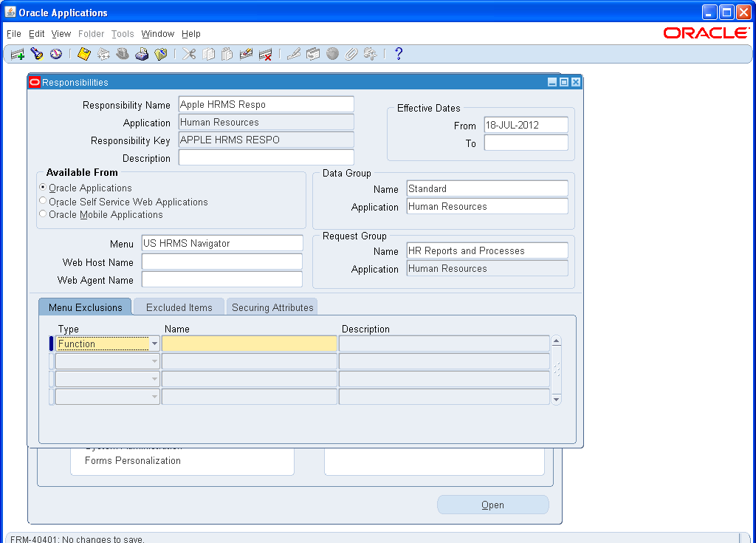Select the Cut scissors icon
This screenshot has width=756, height=543.
(x=188, y=53)
